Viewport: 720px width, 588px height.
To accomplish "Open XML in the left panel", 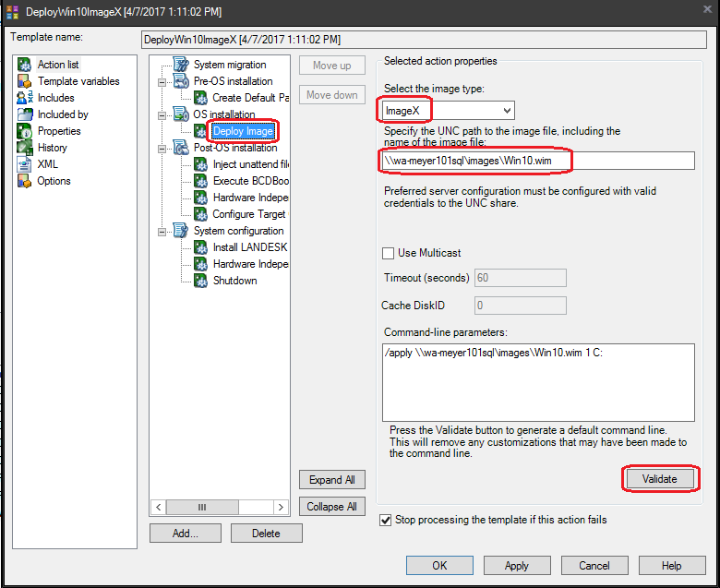I will point(47,164).
